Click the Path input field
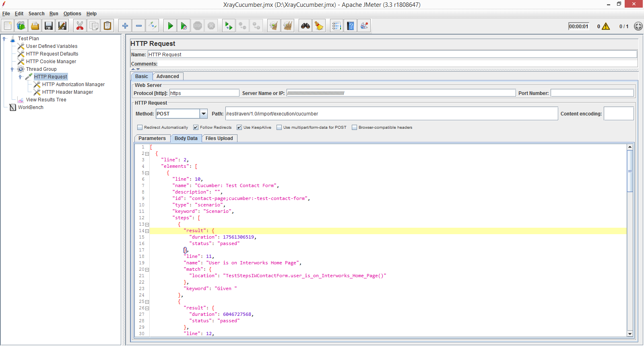The height and width of the screenshot is (346, 644). point(392,114)
